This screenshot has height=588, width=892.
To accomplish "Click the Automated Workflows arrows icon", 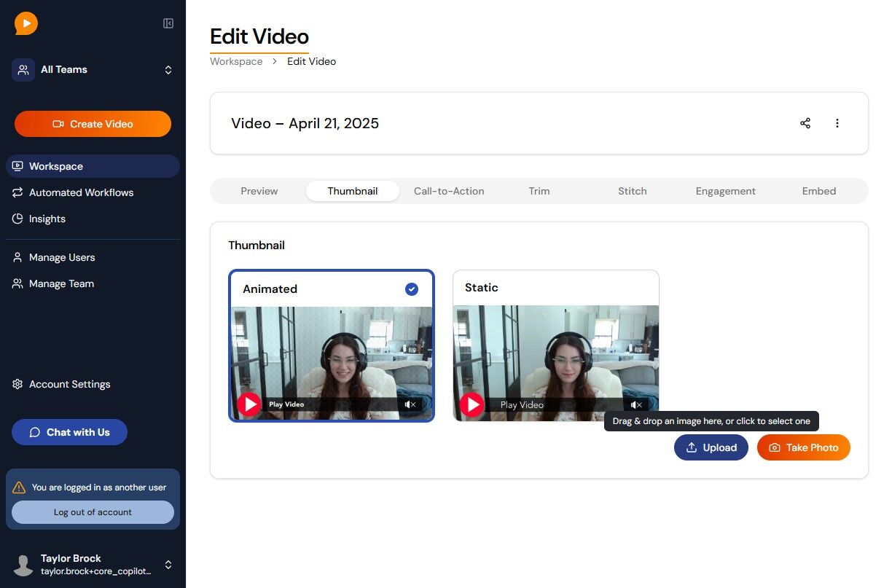I will (x=17, y=192).
